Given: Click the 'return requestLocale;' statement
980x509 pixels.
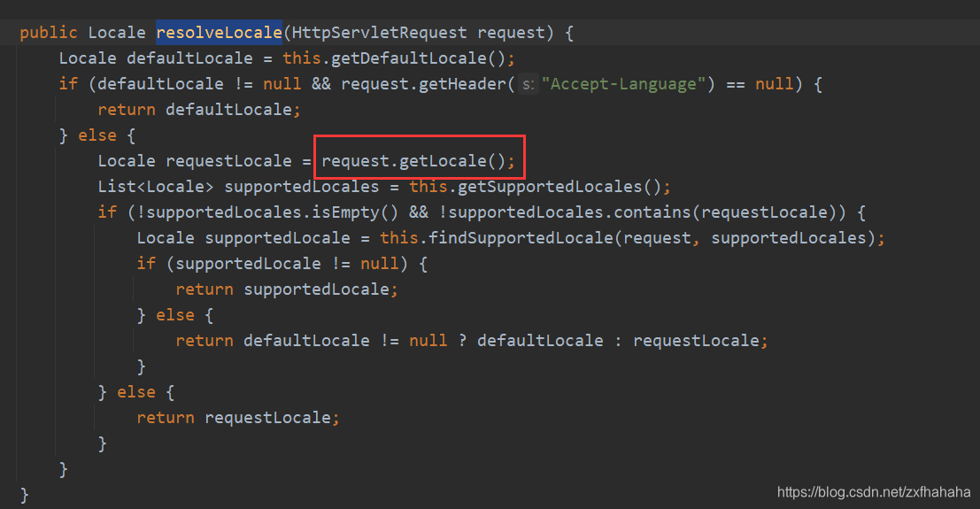Looking at the screenshot, I should click(x=237, y=417).
